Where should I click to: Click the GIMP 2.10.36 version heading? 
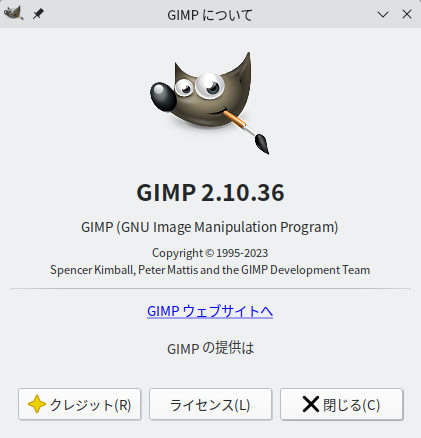[210, 192]
